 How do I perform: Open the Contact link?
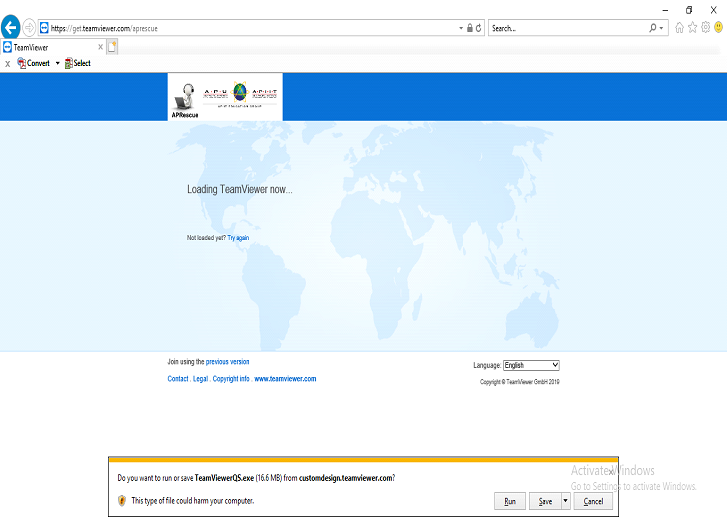point(178,379)
